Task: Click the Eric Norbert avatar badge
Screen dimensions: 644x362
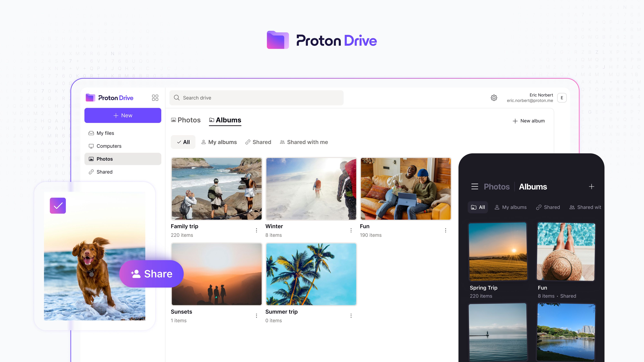Action: [562, 98]
